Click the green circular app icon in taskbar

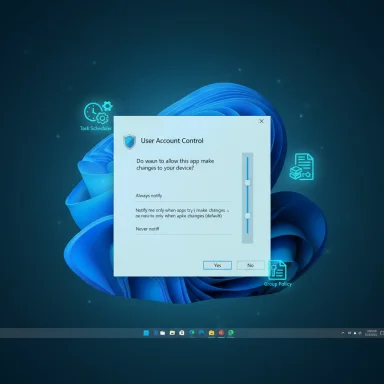[231, 333]
